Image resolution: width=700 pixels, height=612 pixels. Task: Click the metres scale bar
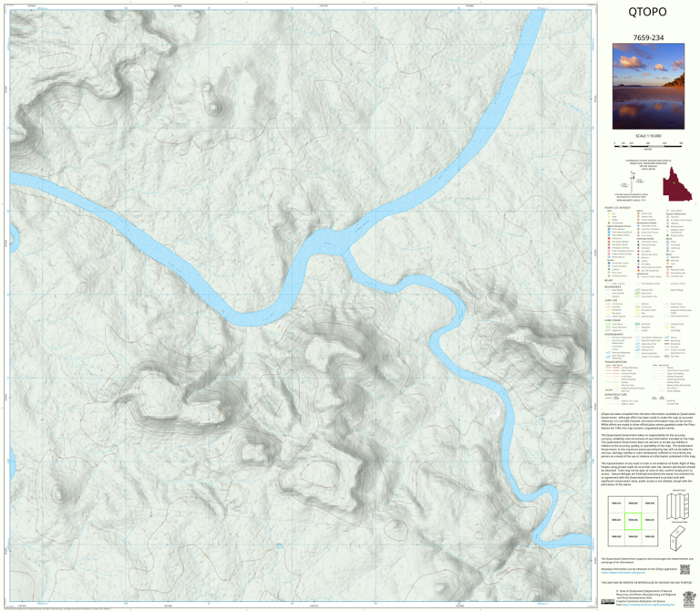pyautogui.click(x=648, y=144)
